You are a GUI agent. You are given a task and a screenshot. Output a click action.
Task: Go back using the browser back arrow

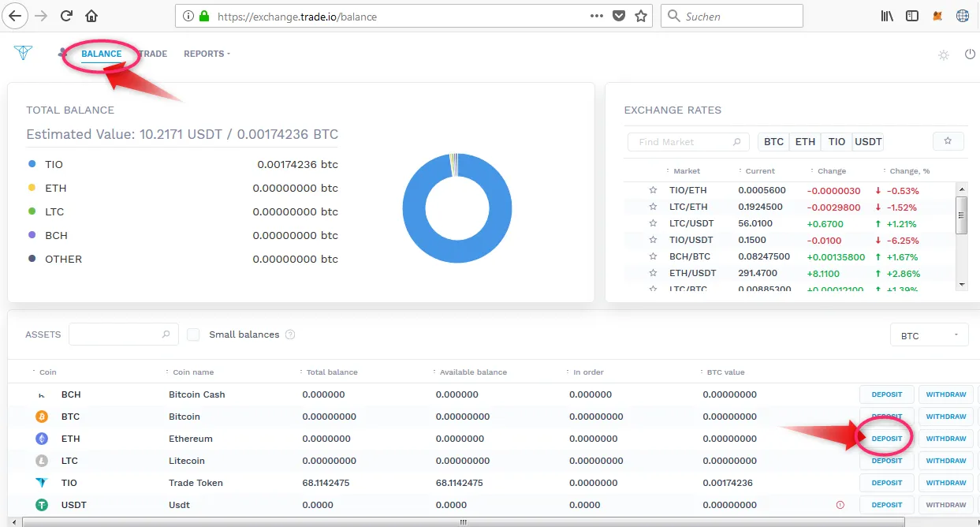tap(15, 16)
